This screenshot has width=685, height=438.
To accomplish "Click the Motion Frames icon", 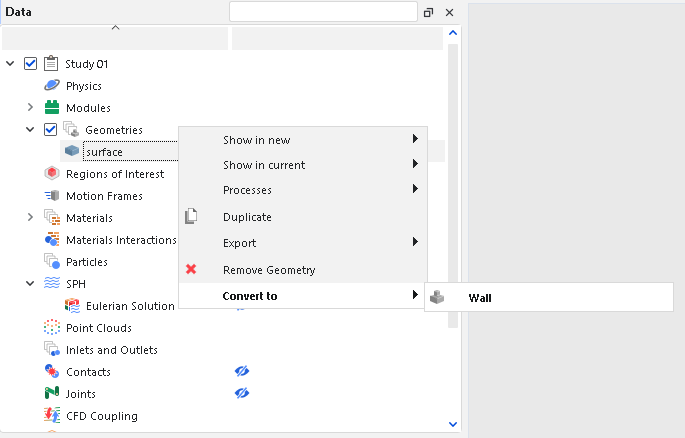I will [x=52, y=196].
